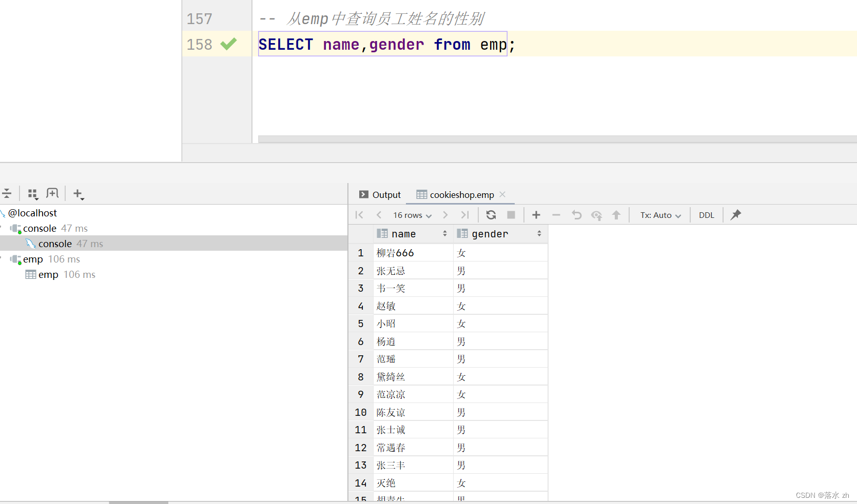Click row number 10 header
This screenshot has width=857, height=504.
click(x=361, y=412)
